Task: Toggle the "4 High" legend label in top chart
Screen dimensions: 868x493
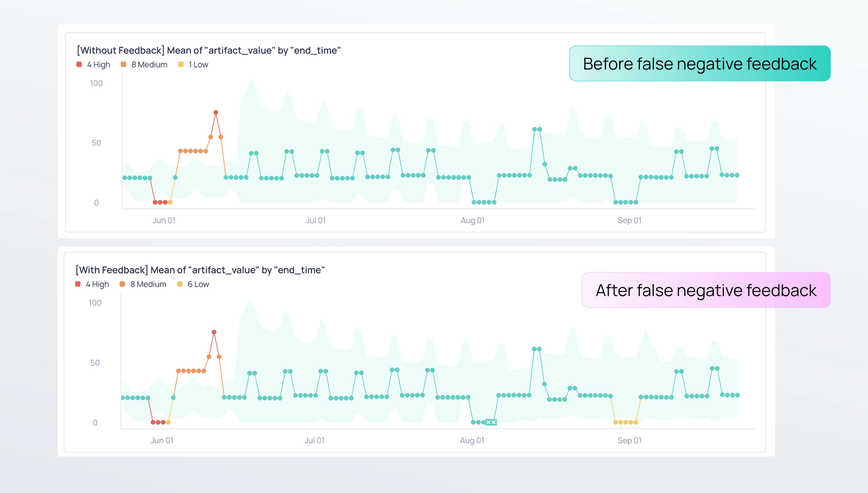Action: pyautogui.click(x=99, y=64)
